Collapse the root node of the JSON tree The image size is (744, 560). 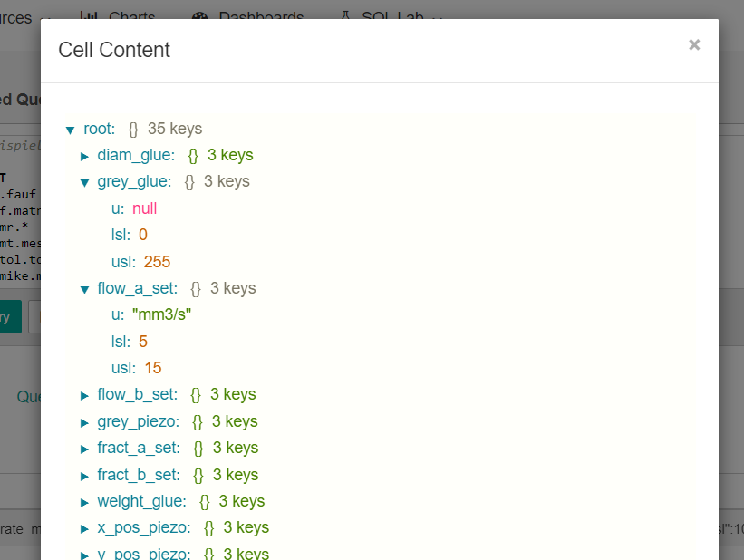[x=71, y=129]
